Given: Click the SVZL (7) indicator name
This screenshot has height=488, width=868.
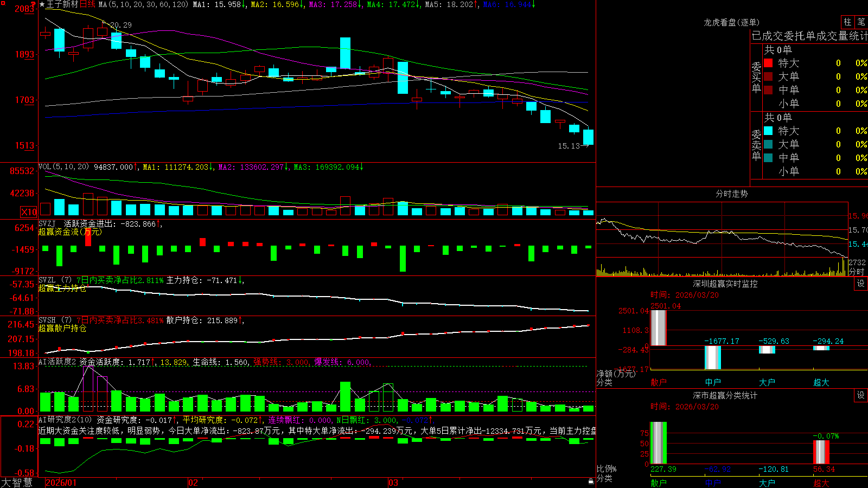Looking at the screenshot, I should pyautogui.click(x=55, y=280).
